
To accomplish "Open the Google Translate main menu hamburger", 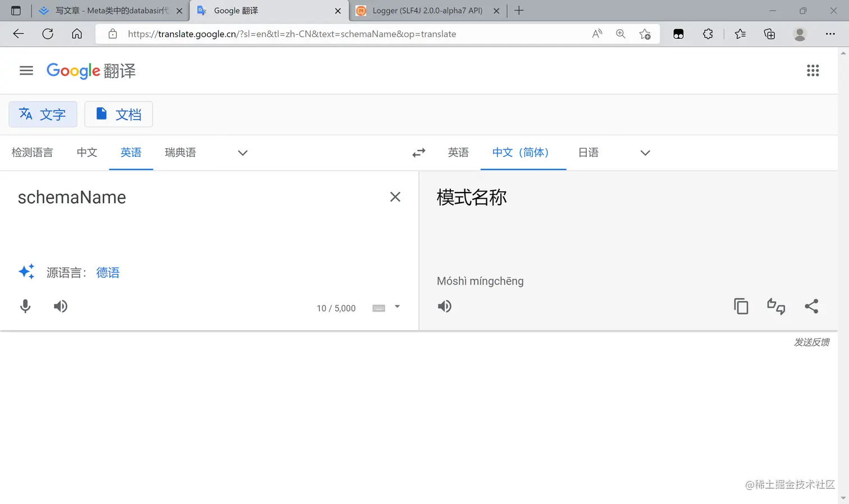I will click(x=26, y=71).
